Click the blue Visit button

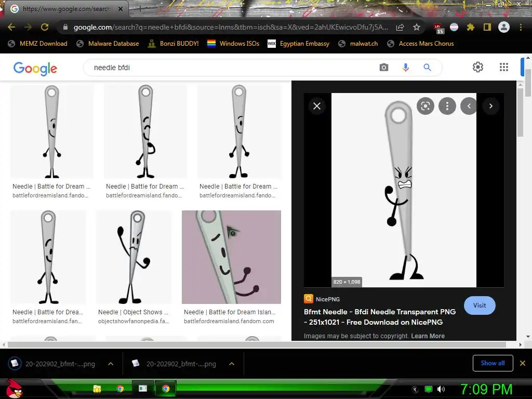(480, 305)
